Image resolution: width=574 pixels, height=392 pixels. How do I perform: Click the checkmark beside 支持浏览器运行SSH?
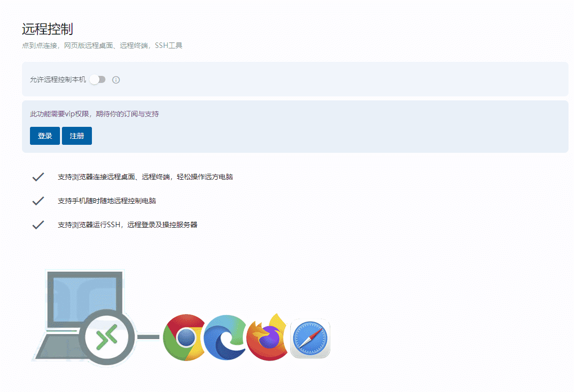38,224
